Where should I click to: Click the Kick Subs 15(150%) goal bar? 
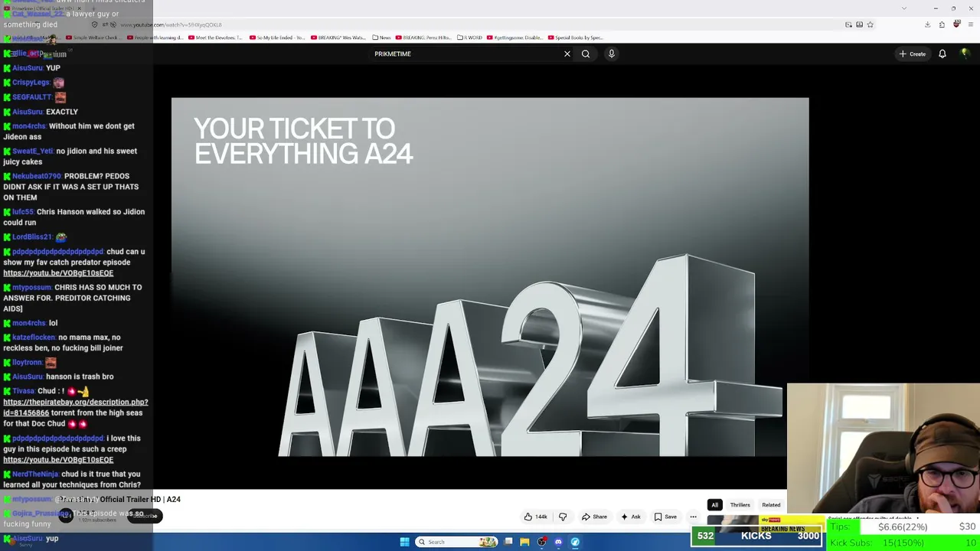[x=903, y=543]
